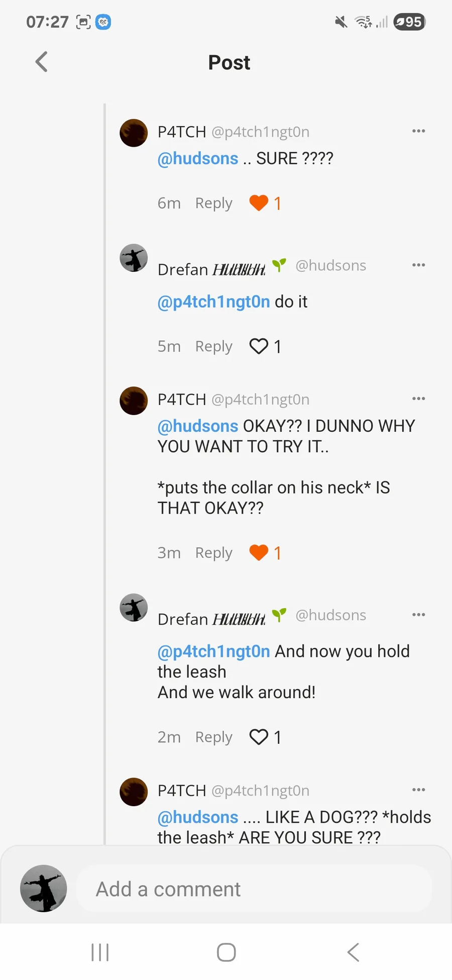Like Drefan's "hold the leash" comment

(259, 737)
